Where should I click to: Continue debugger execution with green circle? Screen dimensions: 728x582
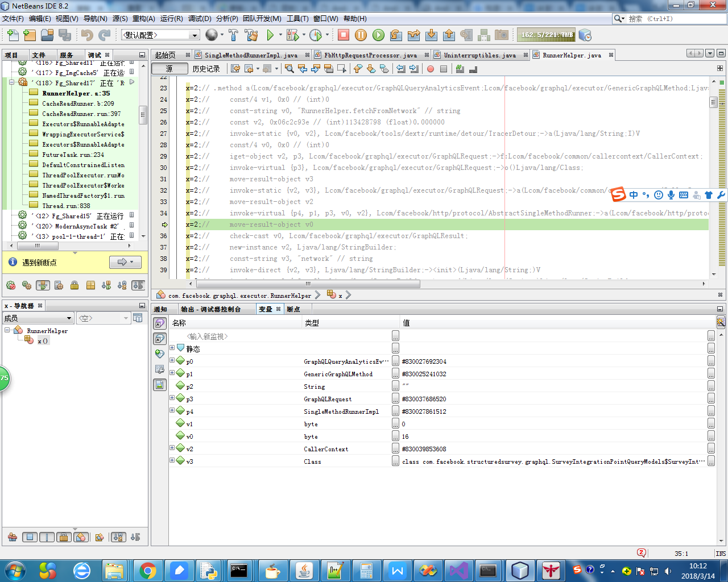click(x=378, y=35)
